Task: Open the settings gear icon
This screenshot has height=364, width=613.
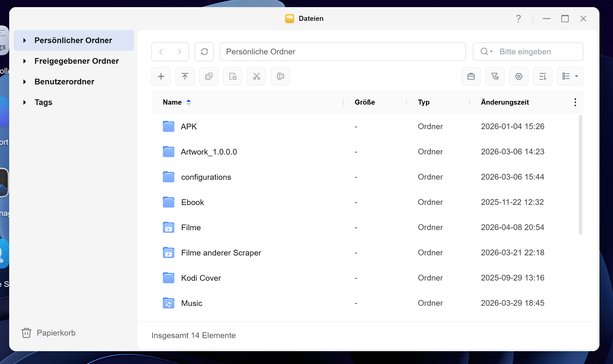Action: (518, 76)
